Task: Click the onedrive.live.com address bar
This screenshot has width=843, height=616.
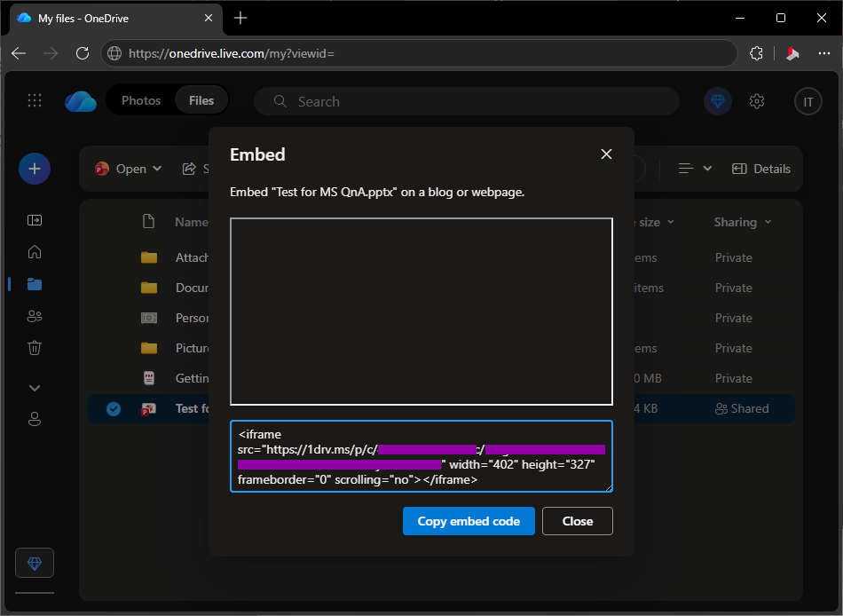Action: pyautogui.click(x=418, y=53)
